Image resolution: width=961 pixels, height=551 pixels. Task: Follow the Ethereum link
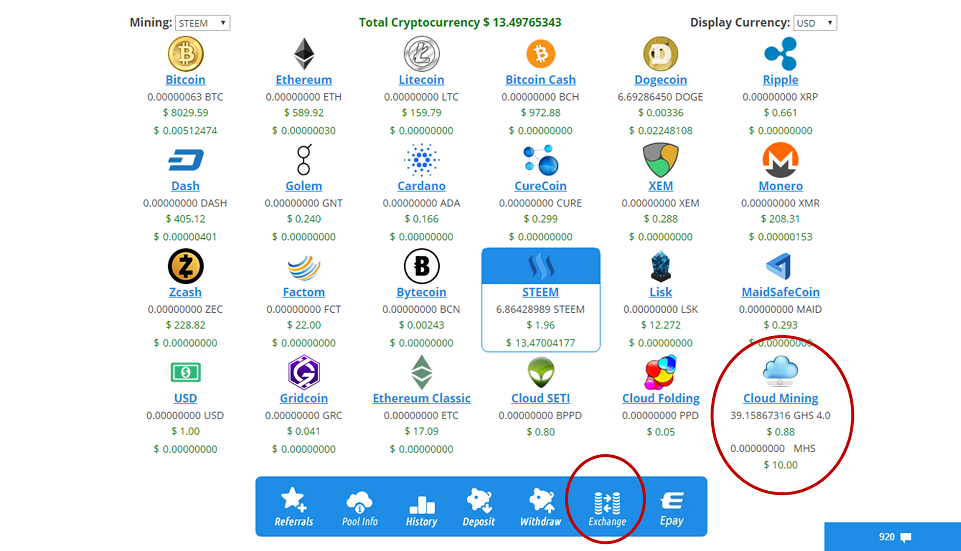(304, 80)
